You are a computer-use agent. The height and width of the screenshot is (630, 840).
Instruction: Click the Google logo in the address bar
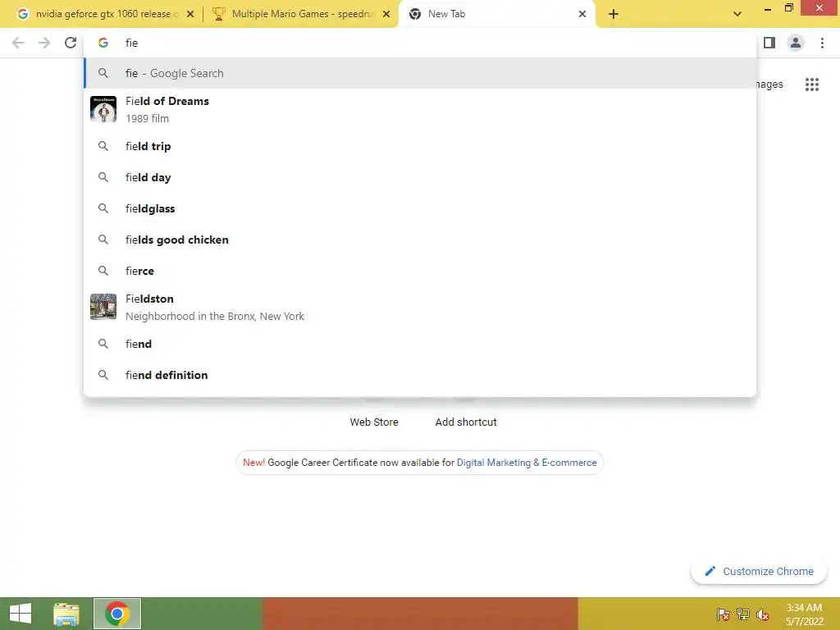tap(103, 43)
